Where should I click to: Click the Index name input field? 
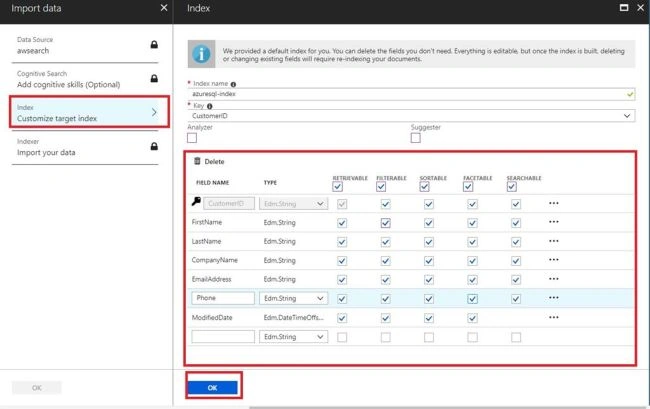point(411,94)
